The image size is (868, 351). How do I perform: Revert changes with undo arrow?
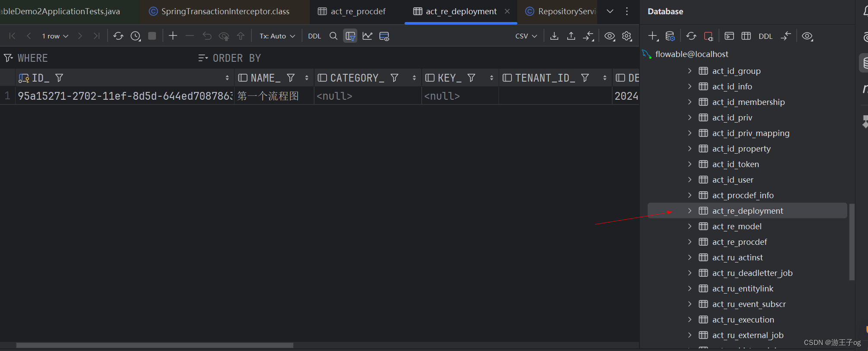[x=207, y=36]
